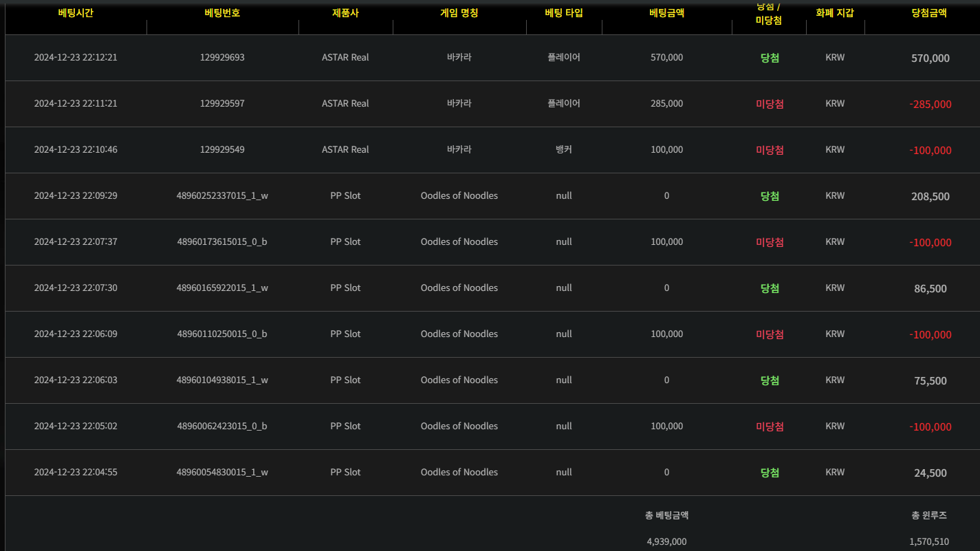Click the 총 베팅금액 label

pyautogui.click(x=666, y=515)
